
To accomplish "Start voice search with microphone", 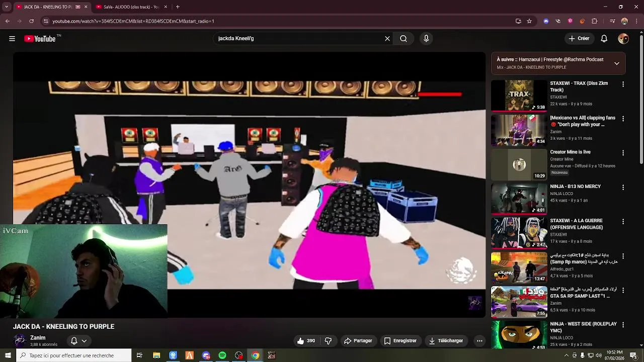I will click(426, 39).
